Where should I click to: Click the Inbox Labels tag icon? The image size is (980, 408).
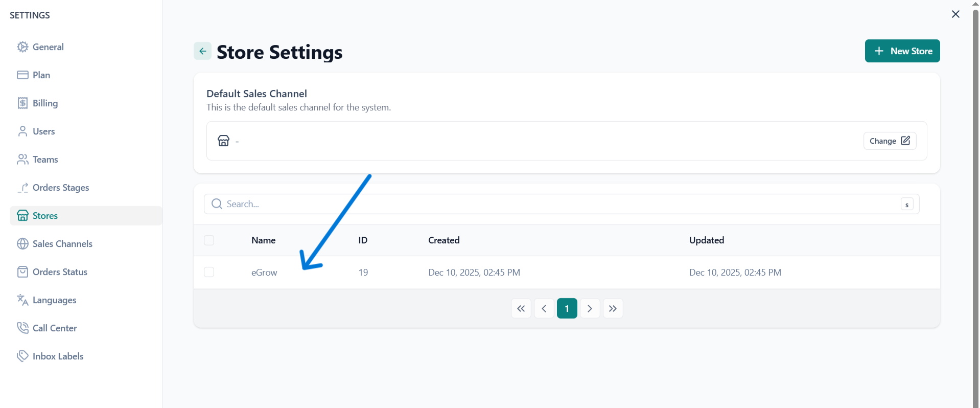coord(22,356)
